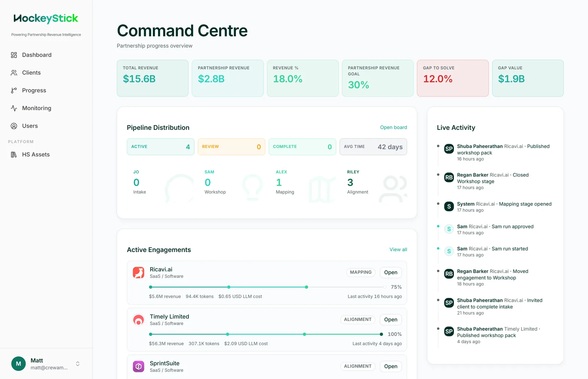588x379 pixels.
Task: Click the Monitoring pulse icon
Action: click(14, 108)
